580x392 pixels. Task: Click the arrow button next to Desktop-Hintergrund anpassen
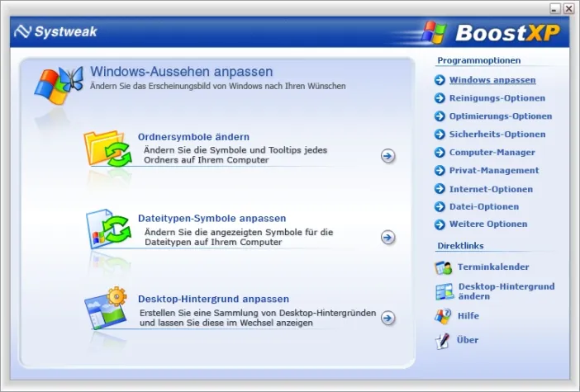[387, 318]
